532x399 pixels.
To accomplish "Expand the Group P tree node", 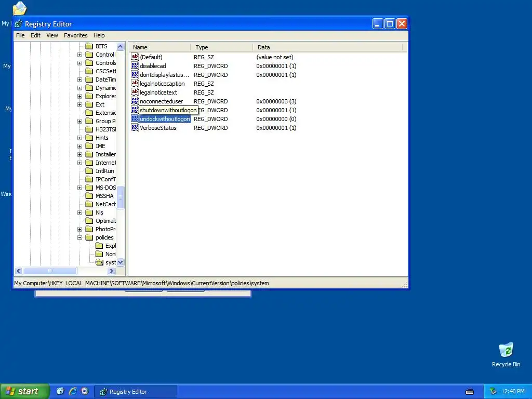I will (x=79, y=121).
